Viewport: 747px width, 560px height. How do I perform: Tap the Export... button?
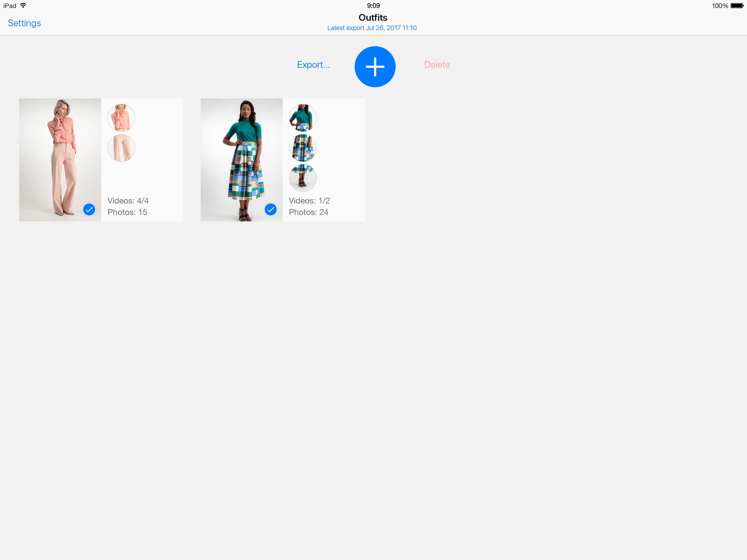pyautogui.click(x=313, y=65)
